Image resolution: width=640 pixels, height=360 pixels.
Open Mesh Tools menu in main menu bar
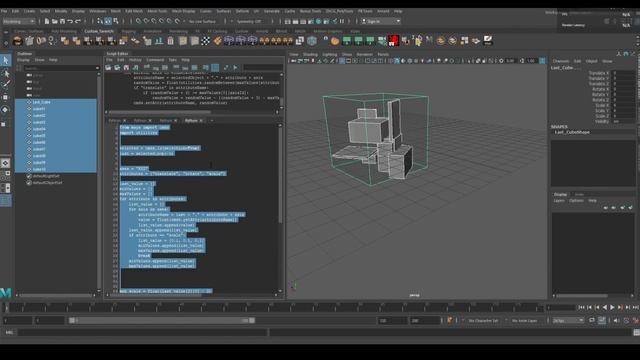(157, 11)
